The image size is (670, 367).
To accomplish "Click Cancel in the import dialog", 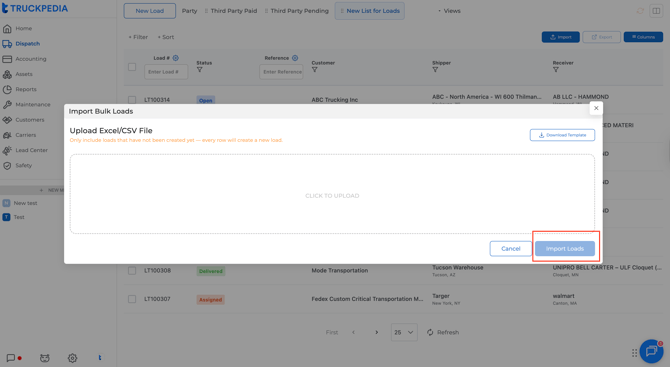I will tap(511, 249).
